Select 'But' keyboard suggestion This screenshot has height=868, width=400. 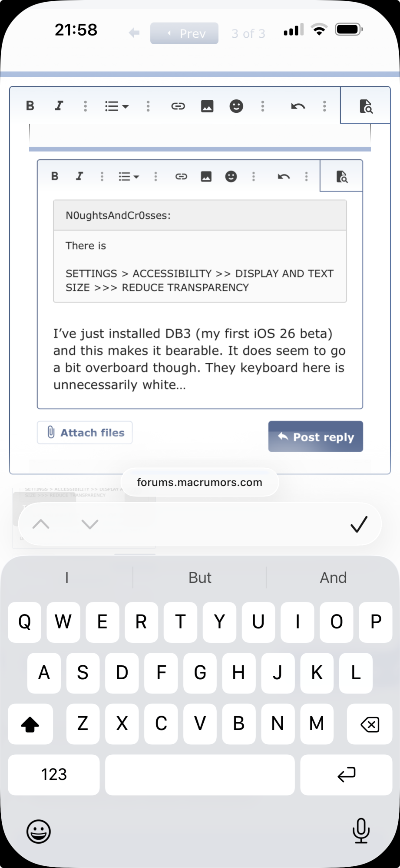point(200,578)
